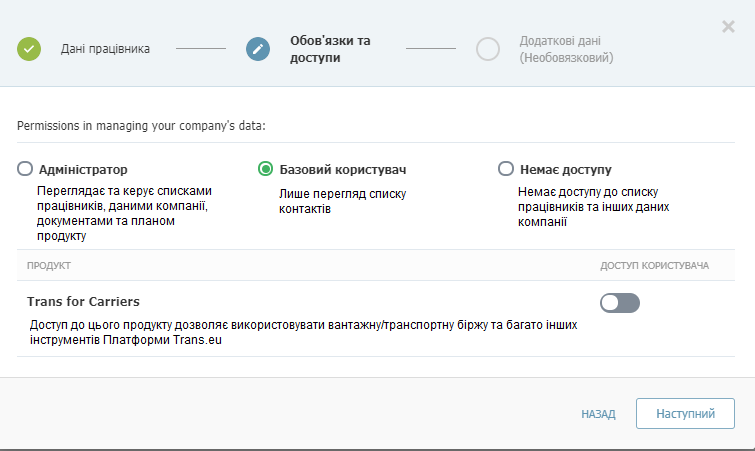The image size is (755, 451).
Task: Click the НАЗАД link
Action: [x=598, y=414]
